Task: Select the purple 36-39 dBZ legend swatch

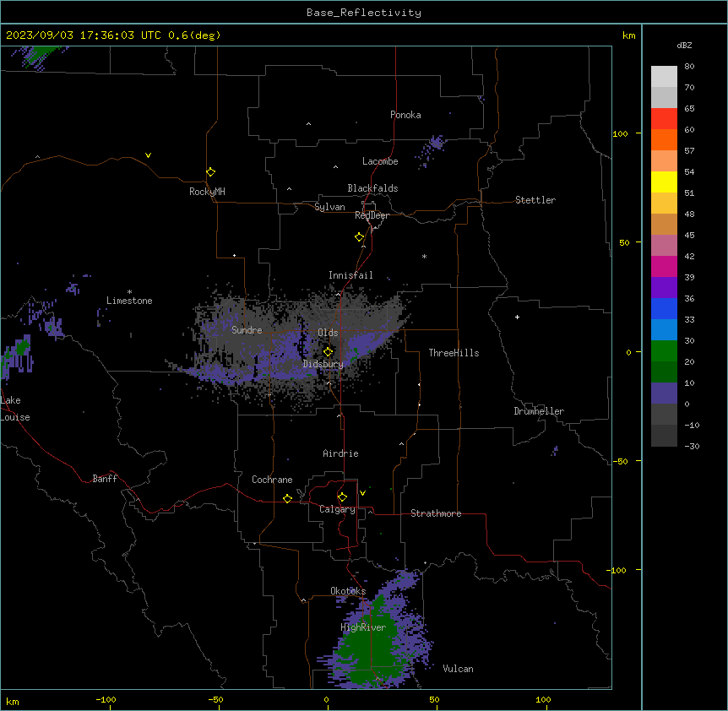Action: [x=664, y=288]
